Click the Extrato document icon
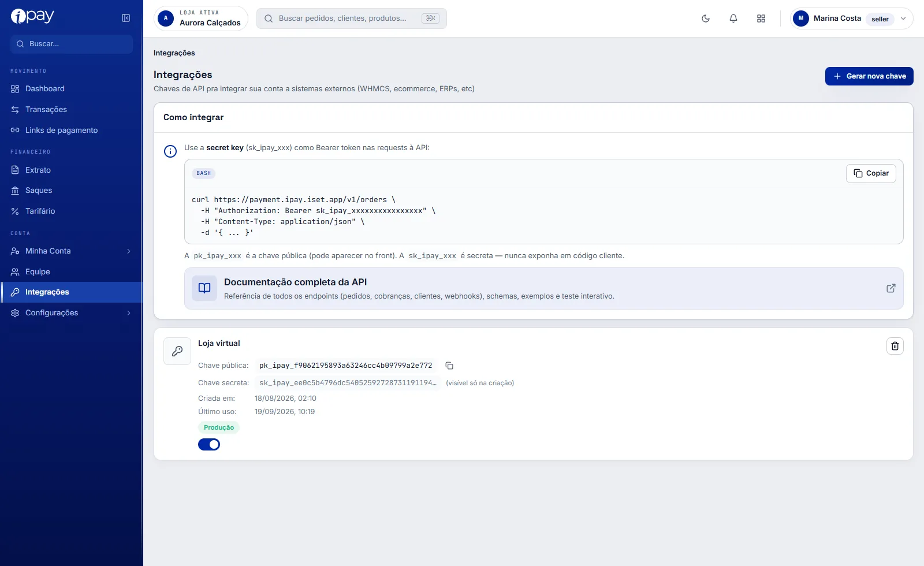Image resolution: width=924 pixels, height=566 pixels. pyautogui.click(x=15, y=170)
